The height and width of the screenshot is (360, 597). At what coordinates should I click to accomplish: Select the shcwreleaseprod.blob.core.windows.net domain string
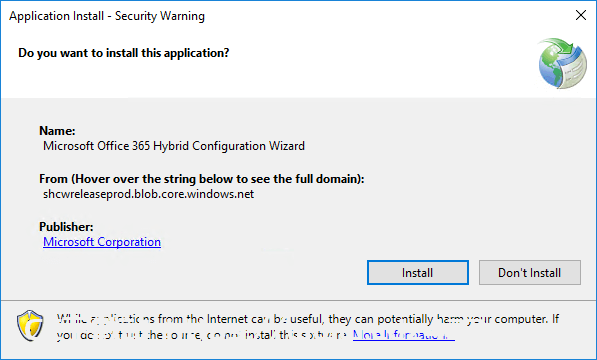148,194
